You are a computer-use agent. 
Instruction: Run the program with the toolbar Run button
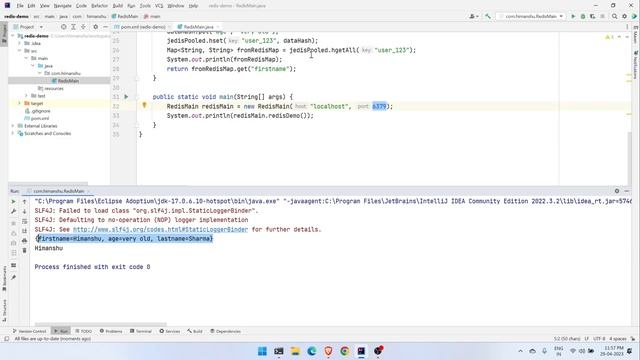[573, 16]
